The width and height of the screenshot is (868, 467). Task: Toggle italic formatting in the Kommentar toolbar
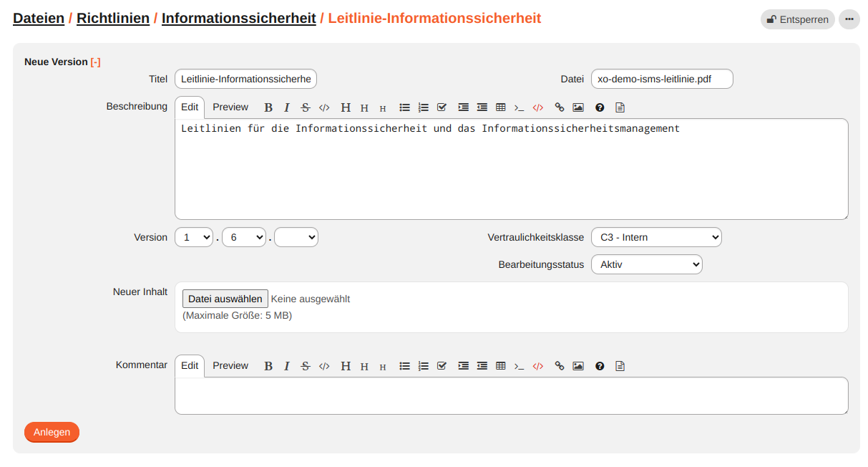(x=287, y=366)
